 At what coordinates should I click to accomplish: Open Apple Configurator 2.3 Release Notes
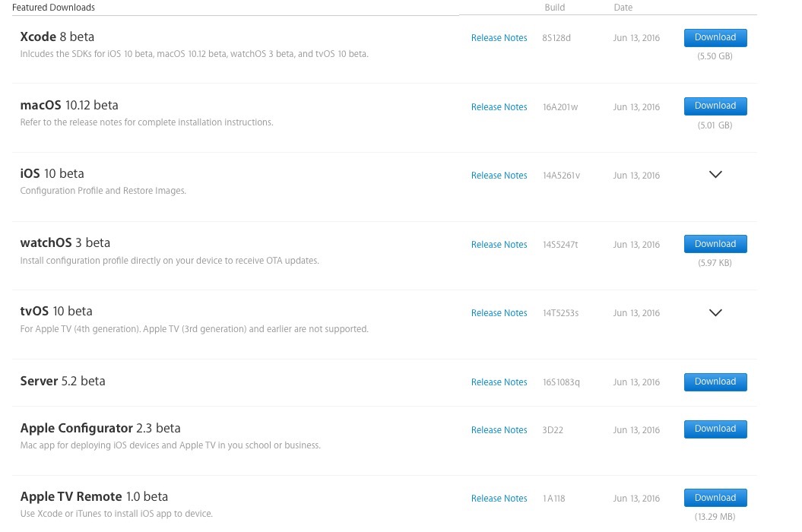click(499, 430)
